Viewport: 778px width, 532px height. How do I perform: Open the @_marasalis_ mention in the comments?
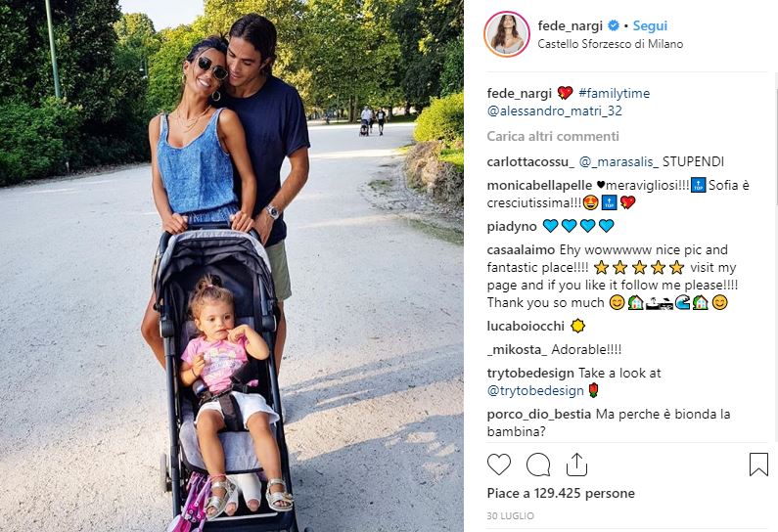618,161
